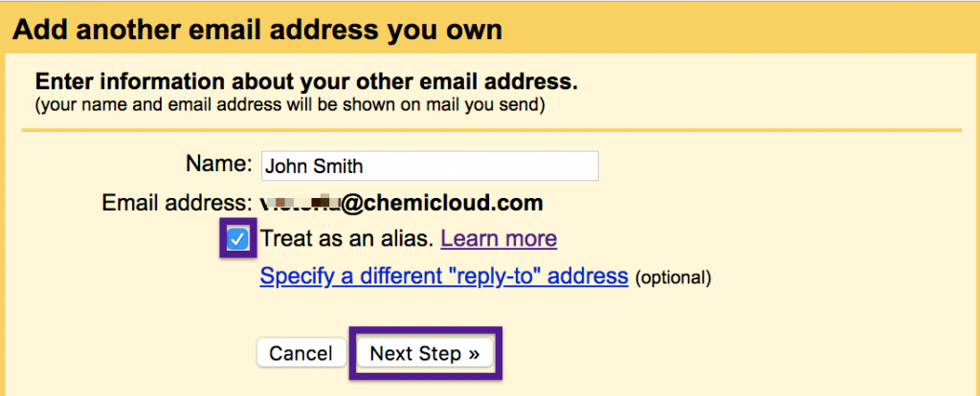Click the yellow divider line under the instructions
Screen dimensions: 980x396
[x=490, y=129]
